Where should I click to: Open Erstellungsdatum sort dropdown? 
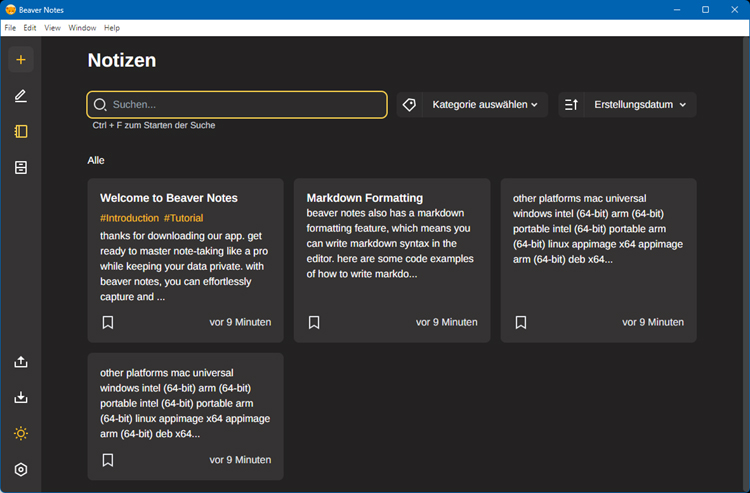(640, 105)
